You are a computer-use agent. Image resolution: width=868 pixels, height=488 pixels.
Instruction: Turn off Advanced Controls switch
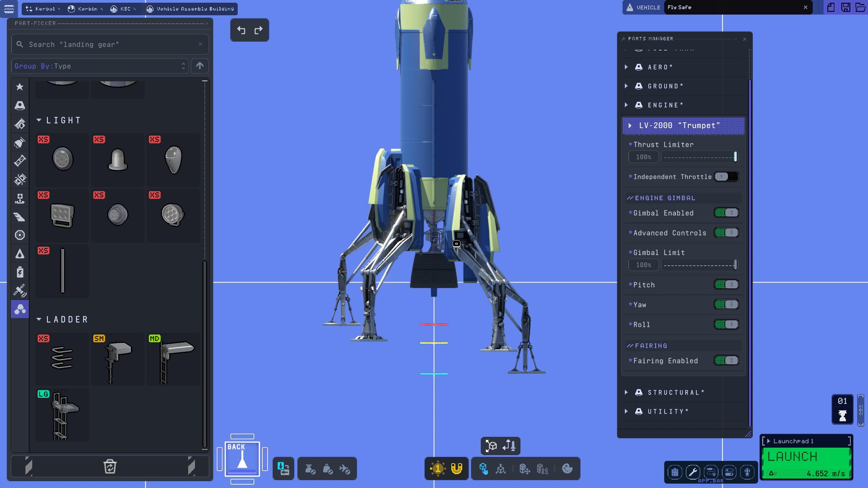726,232
